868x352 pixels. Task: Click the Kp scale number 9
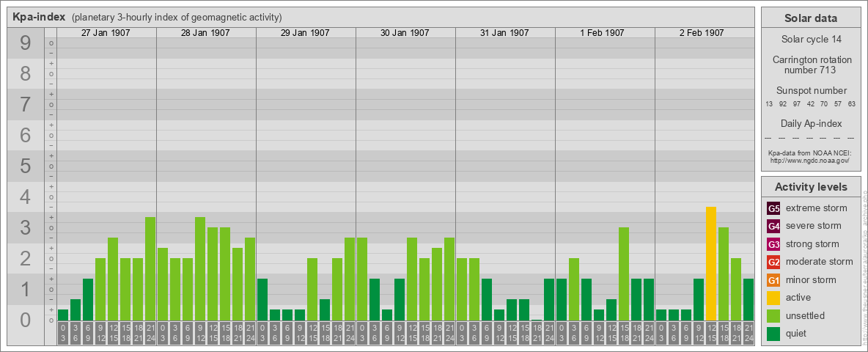[x=26, y=43]
